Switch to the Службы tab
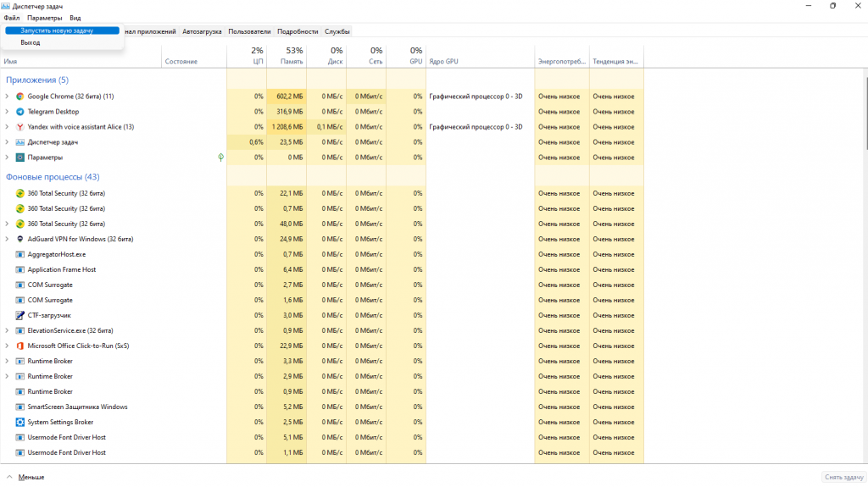This screenshot has width=868, height=487. click(337, 31)
